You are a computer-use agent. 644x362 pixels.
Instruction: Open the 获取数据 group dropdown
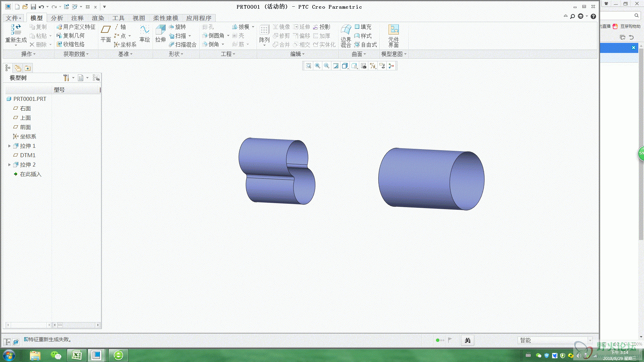tap(76, 54)
